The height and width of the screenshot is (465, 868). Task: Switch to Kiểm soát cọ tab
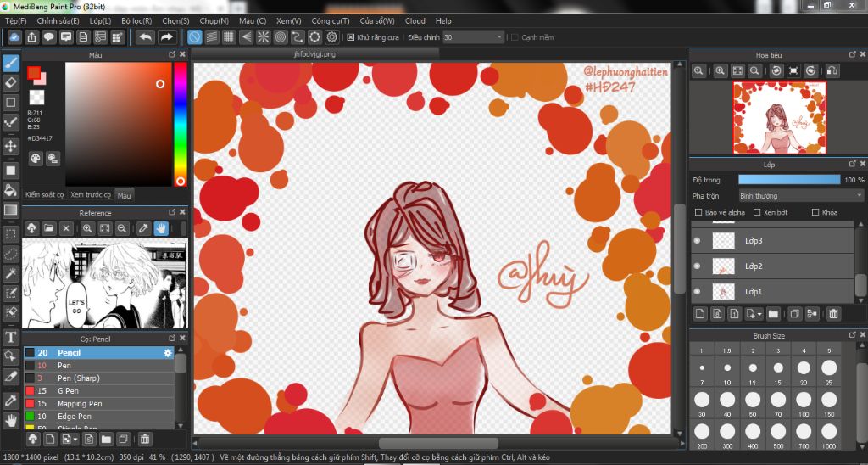click(x=45, y=195)
